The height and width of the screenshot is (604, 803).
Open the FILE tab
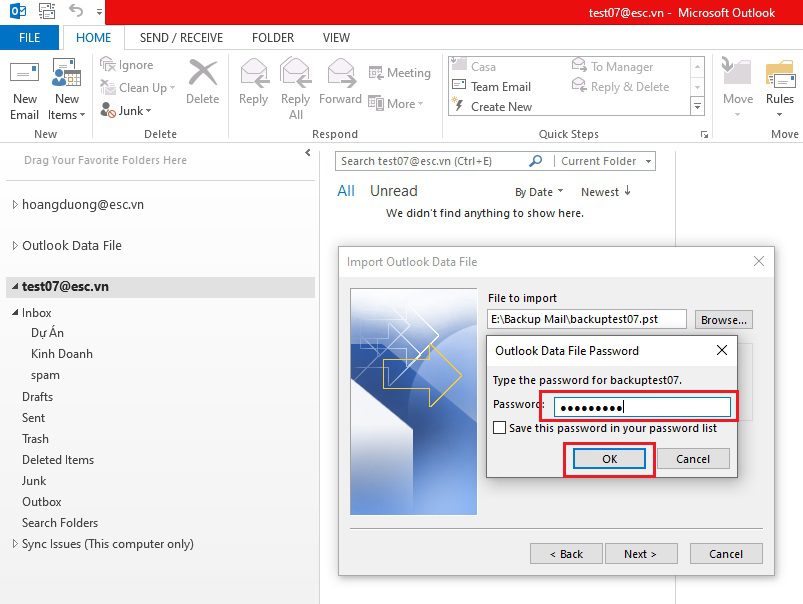tap(29, 37)
